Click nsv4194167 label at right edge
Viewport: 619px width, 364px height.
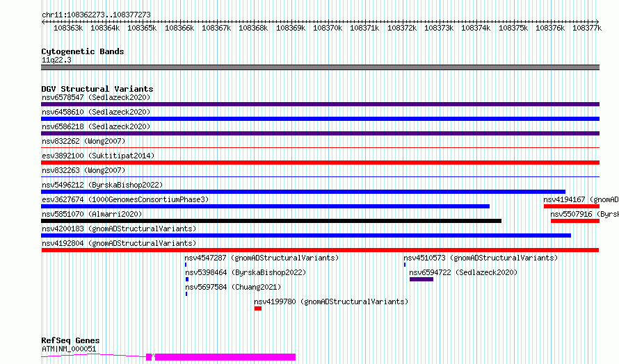581,199
